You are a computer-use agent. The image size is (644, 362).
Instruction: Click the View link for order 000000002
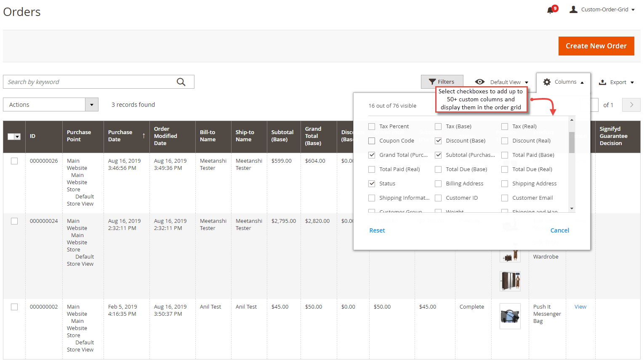point(580,307)
